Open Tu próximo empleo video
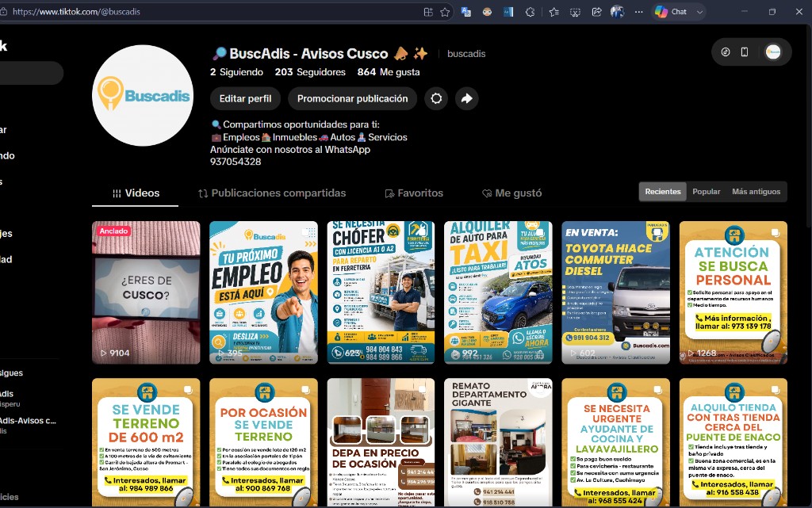Viewport: 812px width, 508px height. (x=263, y=292)
